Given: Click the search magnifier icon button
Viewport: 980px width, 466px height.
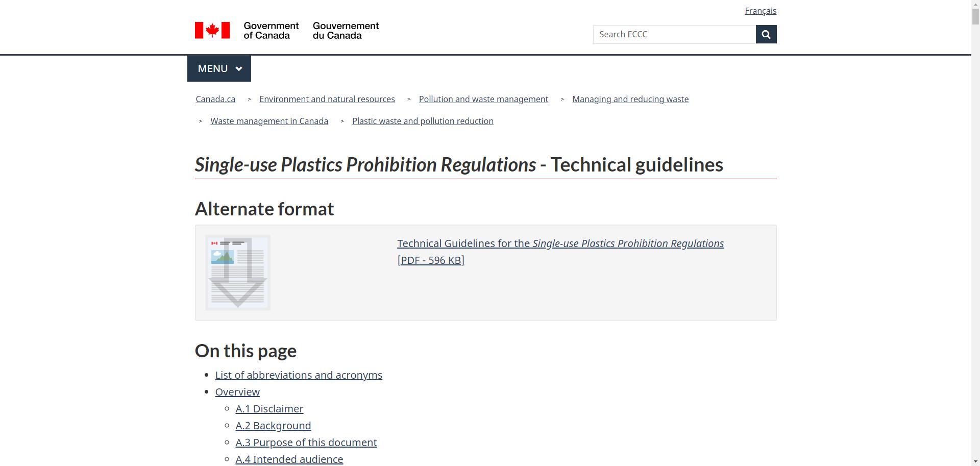Looking at the screenshot, I should pos(766,34).
